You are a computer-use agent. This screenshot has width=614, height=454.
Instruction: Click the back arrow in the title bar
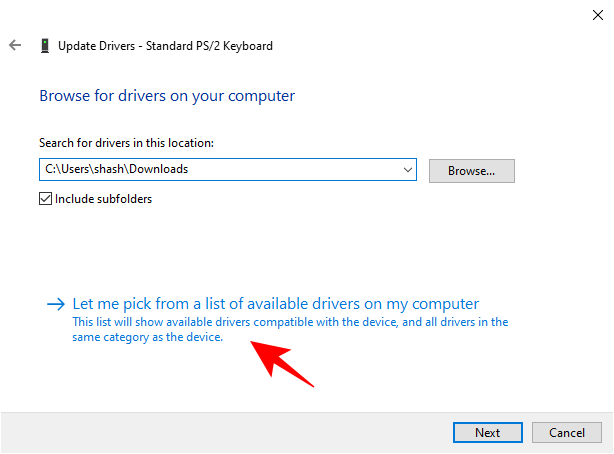click(15, 46)
